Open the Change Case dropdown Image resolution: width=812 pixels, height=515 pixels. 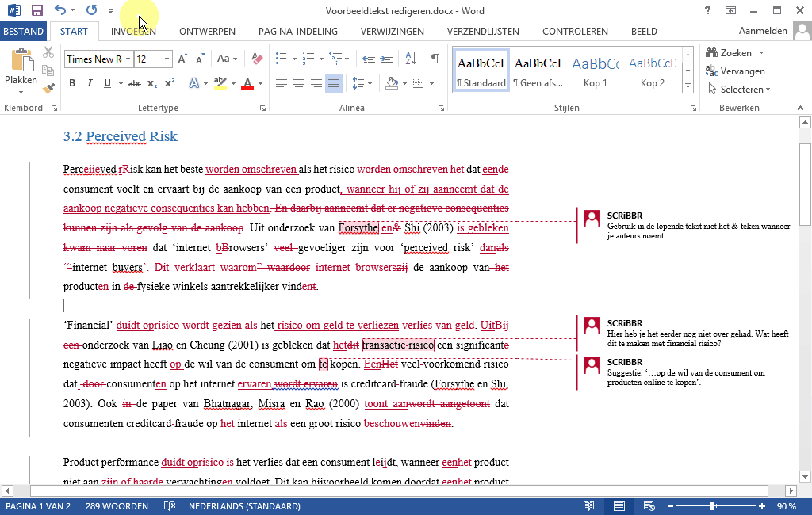tap(227, 59)
